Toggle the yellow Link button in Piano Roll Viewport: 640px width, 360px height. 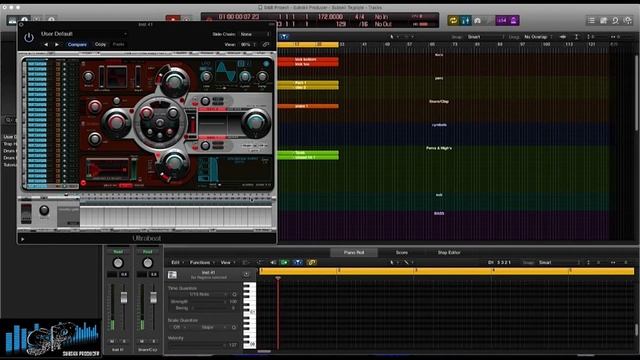click(x=312, y=262)
